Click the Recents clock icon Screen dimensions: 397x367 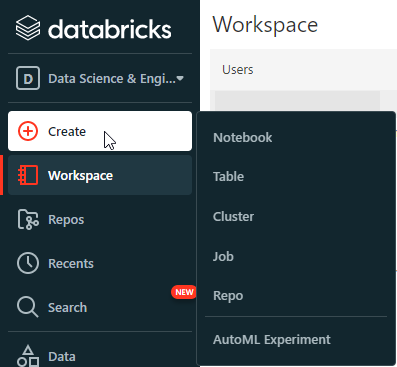coord(28,263)
